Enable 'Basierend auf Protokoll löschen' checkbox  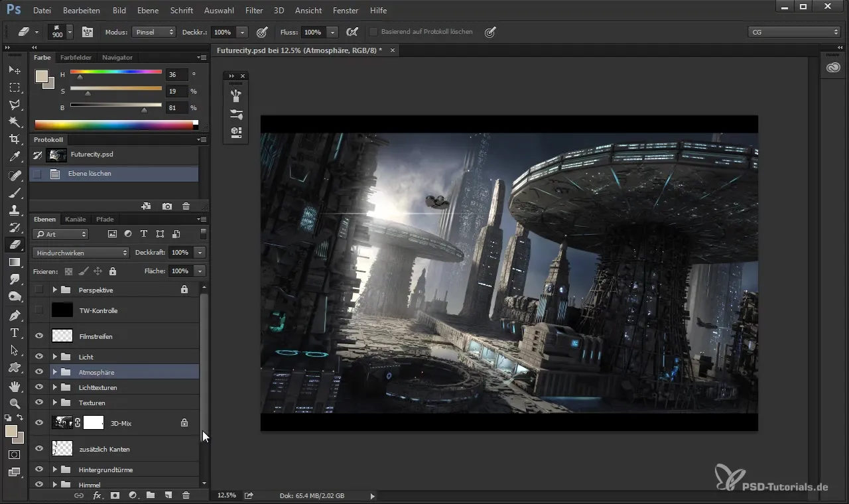(373, 32)
